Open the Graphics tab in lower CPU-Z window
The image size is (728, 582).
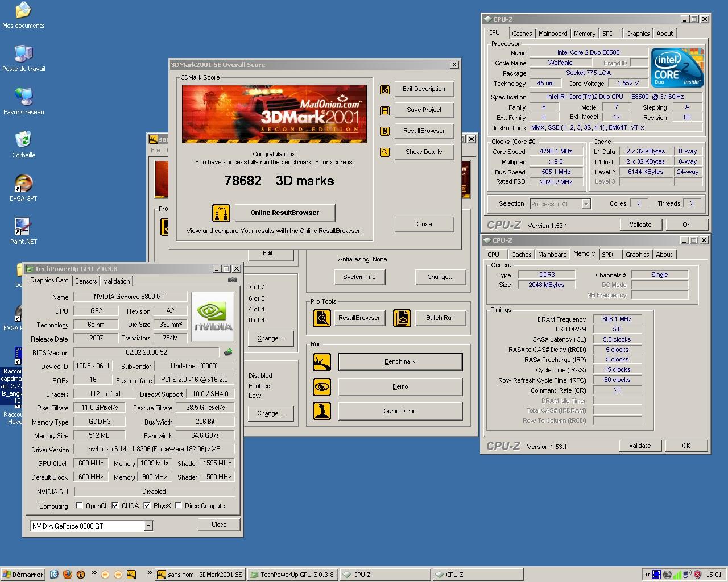pyautogui.click(x=637, y=255)
